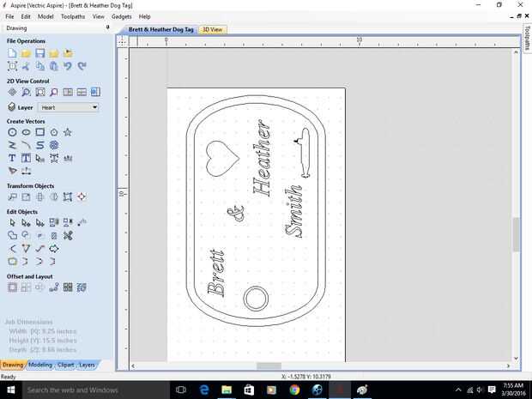Toggle the Drawing panel pin
The width and height of the screenshot is (532, 399).
108,27
